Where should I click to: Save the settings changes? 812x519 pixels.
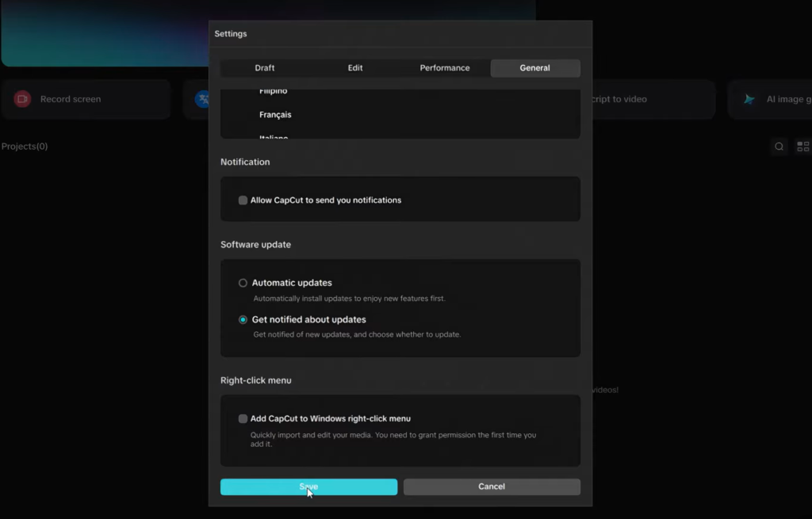coord(308,487)
